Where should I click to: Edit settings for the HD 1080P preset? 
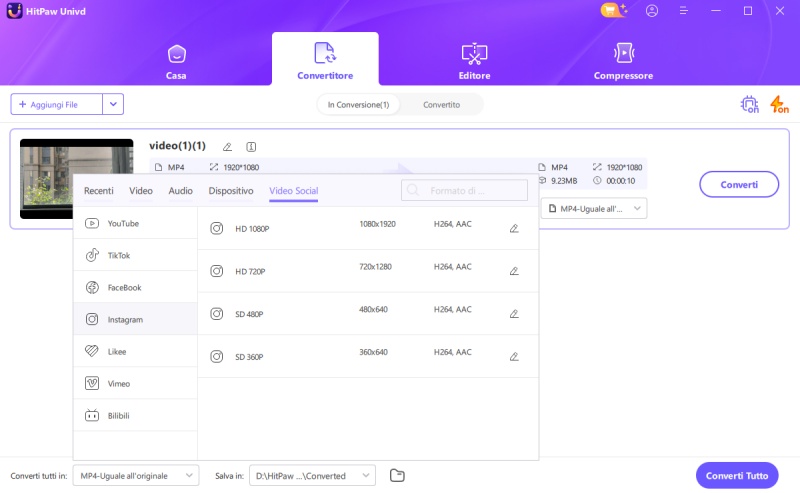click(x=514, y=229)
